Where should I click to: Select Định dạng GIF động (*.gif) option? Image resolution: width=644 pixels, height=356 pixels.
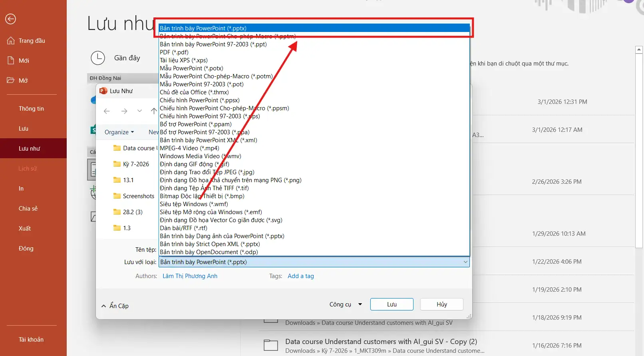194,164
